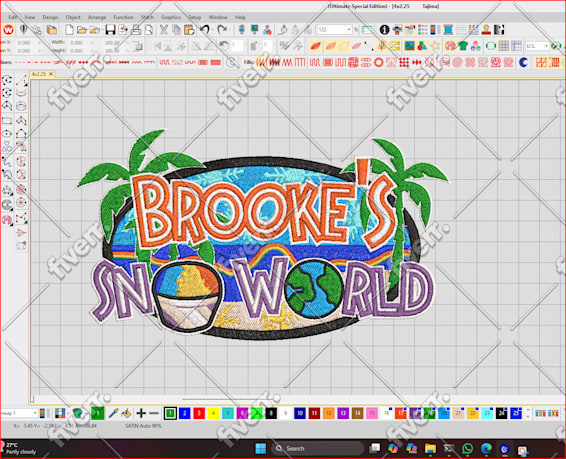This screenshot has width=566, height=459.
Task: Expand the redo history arrow
Action: click(x=230, y=30)
